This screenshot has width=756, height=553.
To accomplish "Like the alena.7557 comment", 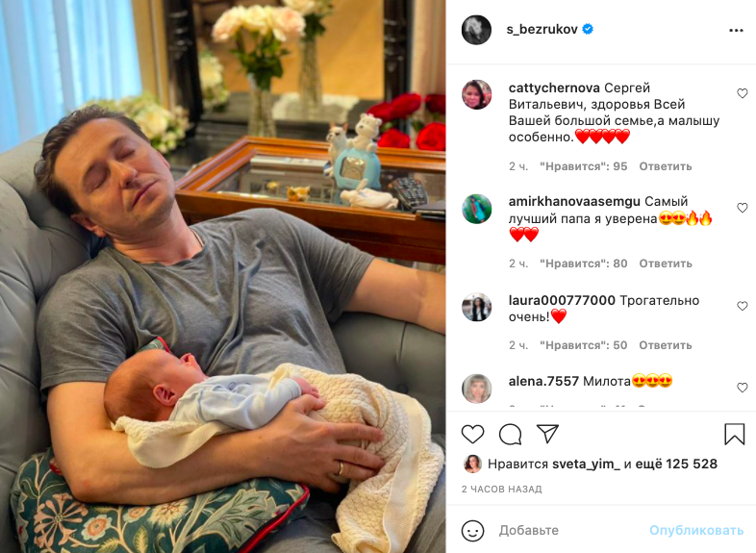I will pos(743,388).
